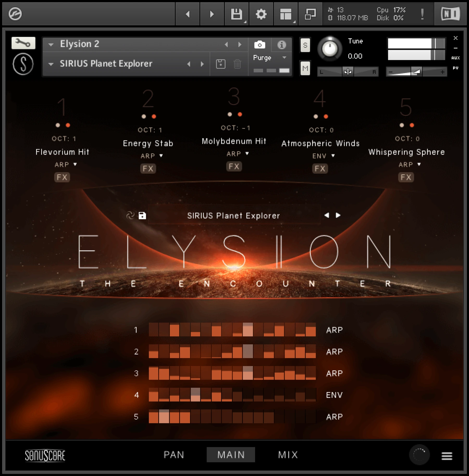Open FX for Whispering Sphere

coord(406,177)
